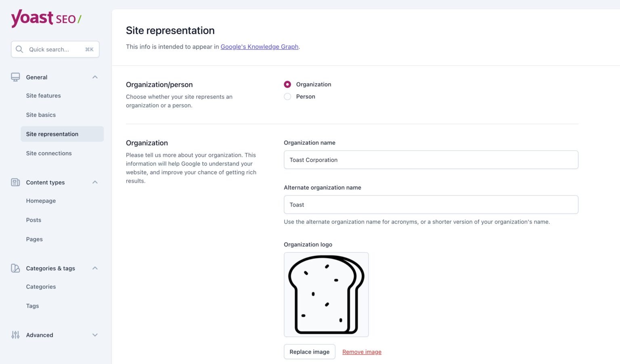Click the magnifying glass icon in Quick search
The width and height of the screenshot is (620, 364).
point(19,49)
